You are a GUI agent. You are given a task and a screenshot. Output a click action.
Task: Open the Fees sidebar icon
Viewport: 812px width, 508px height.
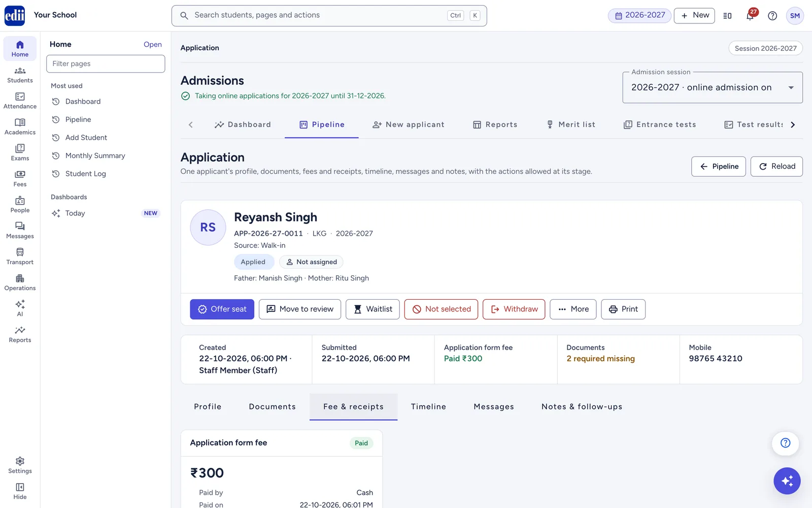pyautogui.click(x=20, y=178)
